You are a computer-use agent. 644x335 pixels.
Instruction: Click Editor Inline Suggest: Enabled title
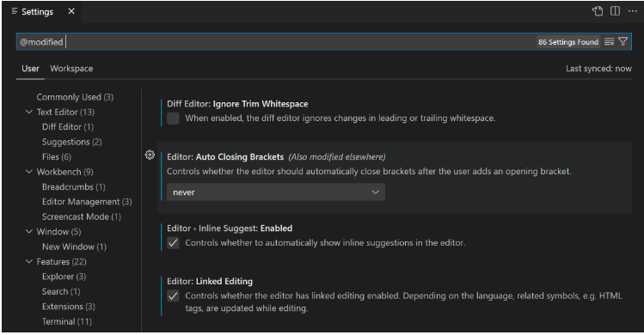click(x=230, y=228)
